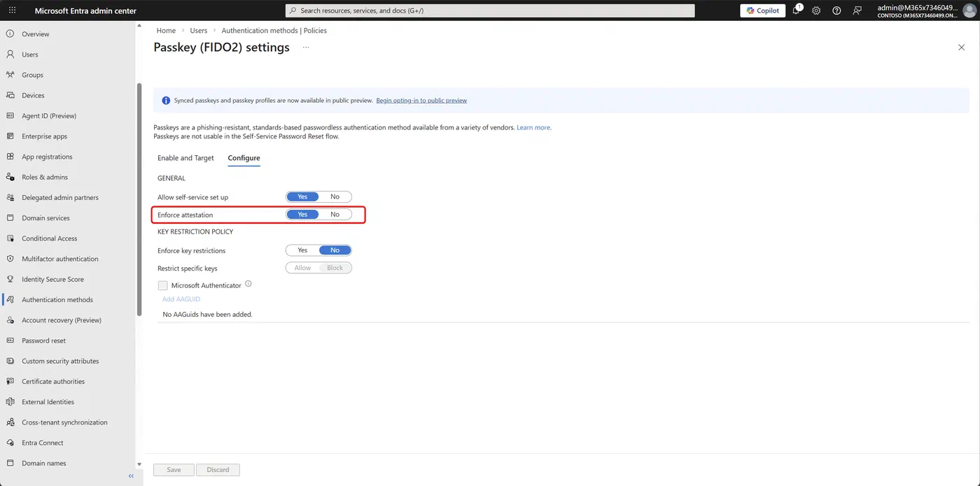This screenshot has width=980, height=486.
Task: Collapse the sidebar with double chevron
Action: click(131, 476)
